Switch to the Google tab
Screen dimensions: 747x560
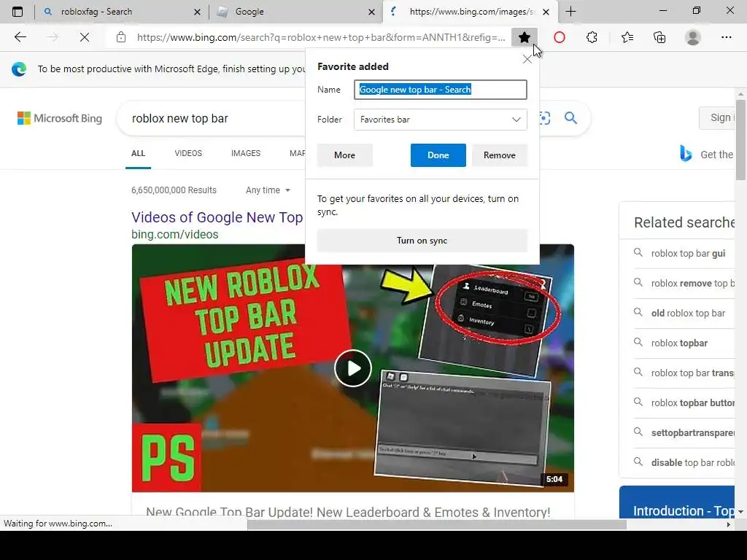(295, 12)
